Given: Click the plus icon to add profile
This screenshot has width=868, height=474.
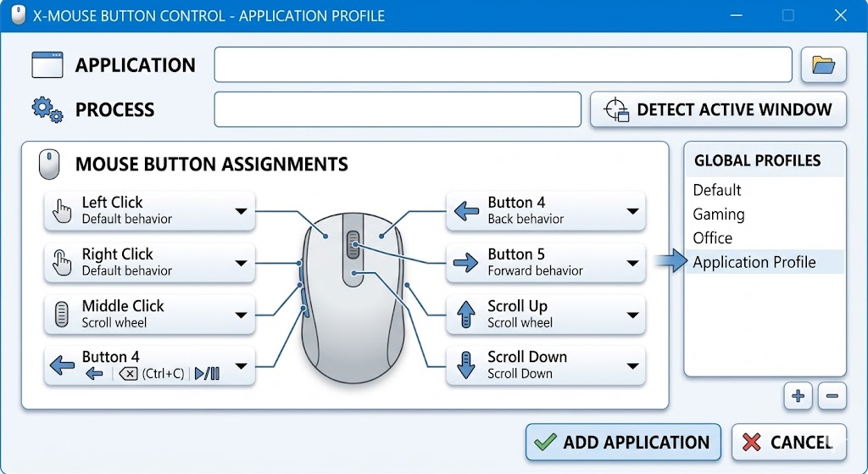Looking at the screenshot, I should [798, 395].
